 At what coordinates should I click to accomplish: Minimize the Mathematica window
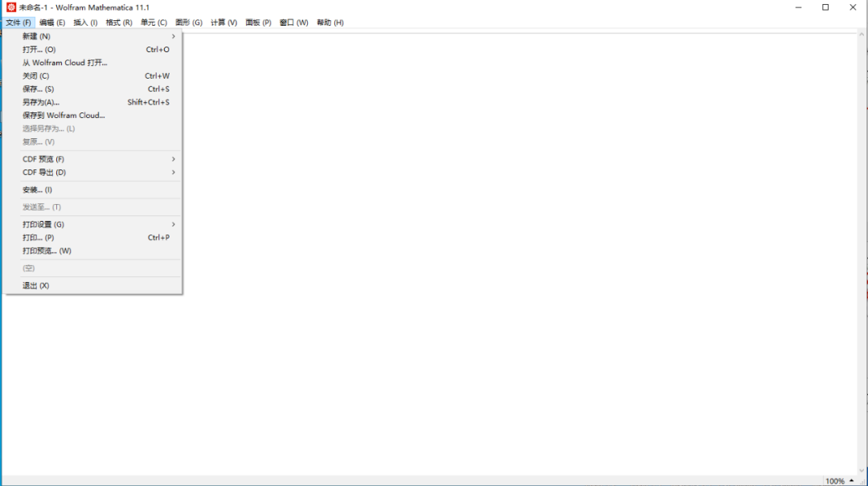coord(798,7)
